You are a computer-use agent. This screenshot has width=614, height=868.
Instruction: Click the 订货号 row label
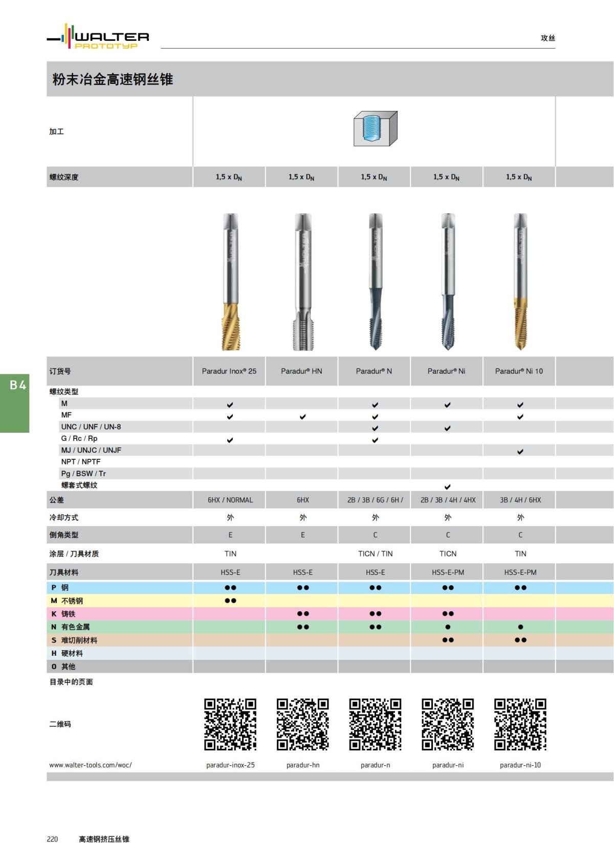(x=60, y=371)
